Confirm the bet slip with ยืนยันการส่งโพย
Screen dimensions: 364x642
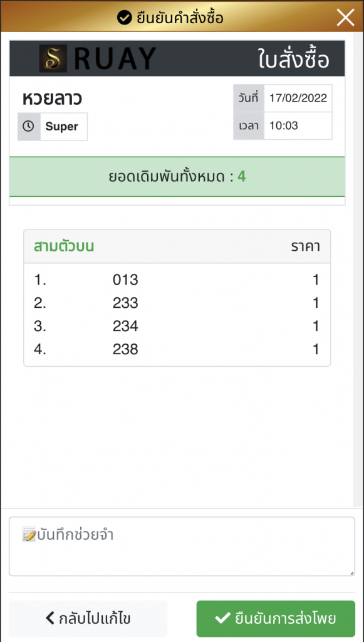tap(276, 618)
